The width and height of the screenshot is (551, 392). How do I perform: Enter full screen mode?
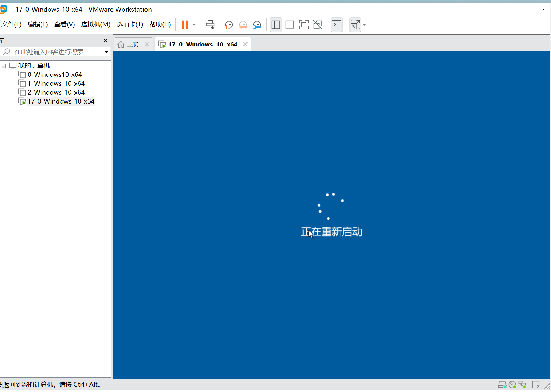tap(303, 25)
